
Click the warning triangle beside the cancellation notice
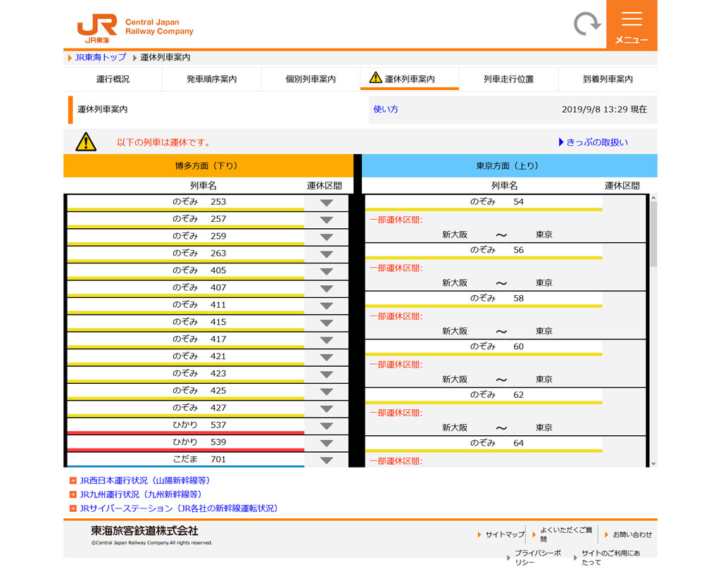[x=86, y=142]
